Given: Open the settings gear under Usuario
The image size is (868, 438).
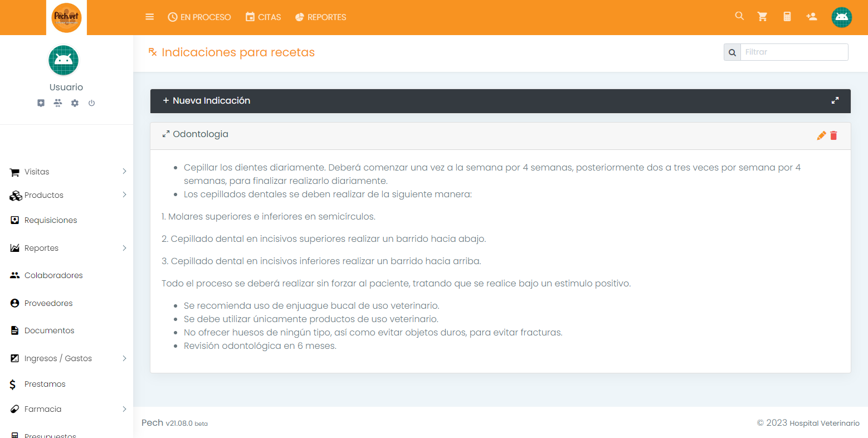Looking at the screenshot, I should (75, 103).
